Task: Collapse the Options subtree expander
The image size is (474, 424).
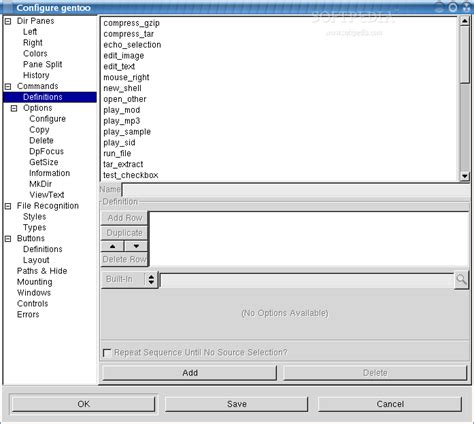Action: pyautogui.click(x=14, y=108)
